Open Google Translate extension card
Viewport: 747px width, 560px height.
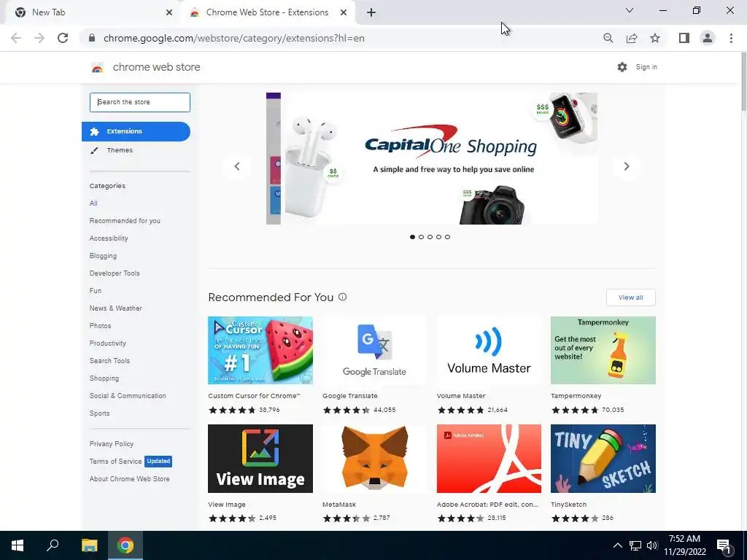(374, 365)
